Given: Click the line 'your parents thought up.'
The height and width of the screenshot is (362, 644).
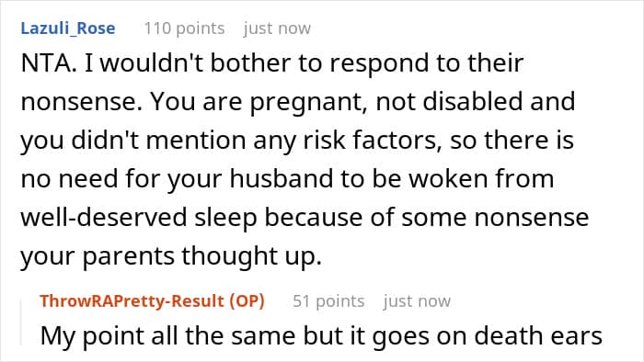Looking at the screenshot, I should click(171, 256).
